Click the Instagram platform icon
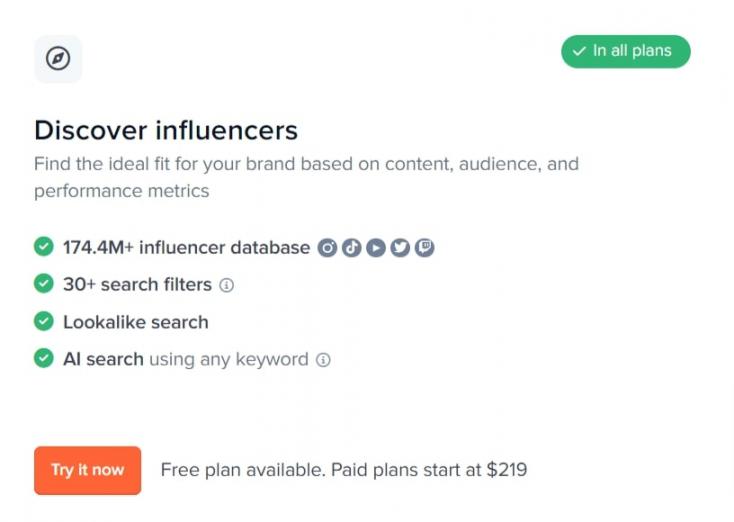This screenshot has width=734, height=522. click(327, 248)
